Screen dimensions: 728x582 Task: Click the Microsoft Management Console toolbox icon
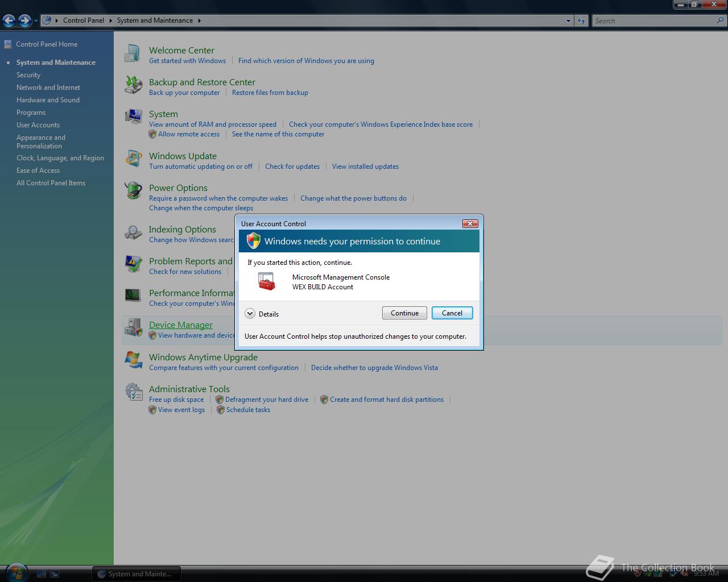(x=266, y=281)
